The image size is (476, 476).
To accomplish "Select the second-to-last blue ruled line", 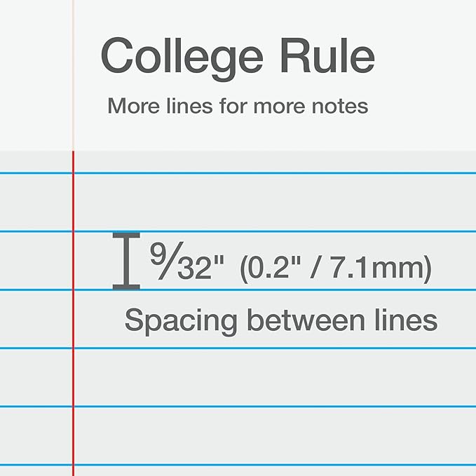I will [280, 406].
